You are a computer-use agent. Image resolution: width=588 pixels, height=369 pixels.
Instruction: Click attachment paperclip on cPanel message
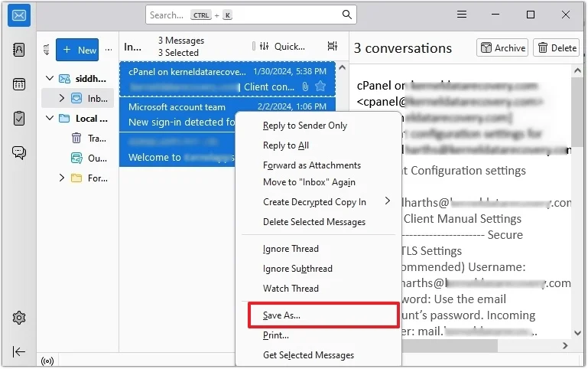tap(305, 87)
